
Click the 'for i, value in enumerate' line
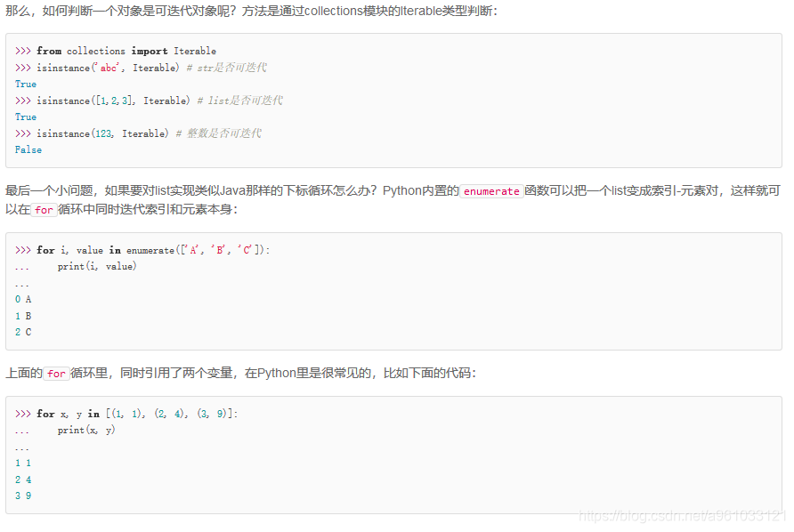(142, 250)
